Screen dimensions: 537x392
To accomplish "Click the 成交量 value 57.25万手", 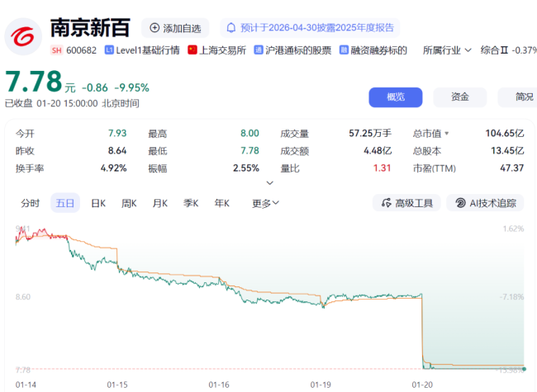I will pos(370,133).
